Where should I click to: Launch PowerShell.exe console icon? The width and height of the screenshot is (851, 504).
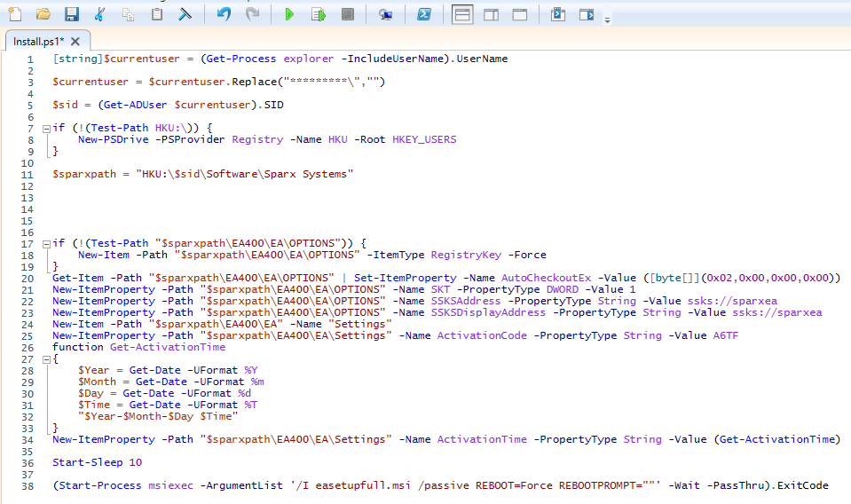(x=425, y=14)
